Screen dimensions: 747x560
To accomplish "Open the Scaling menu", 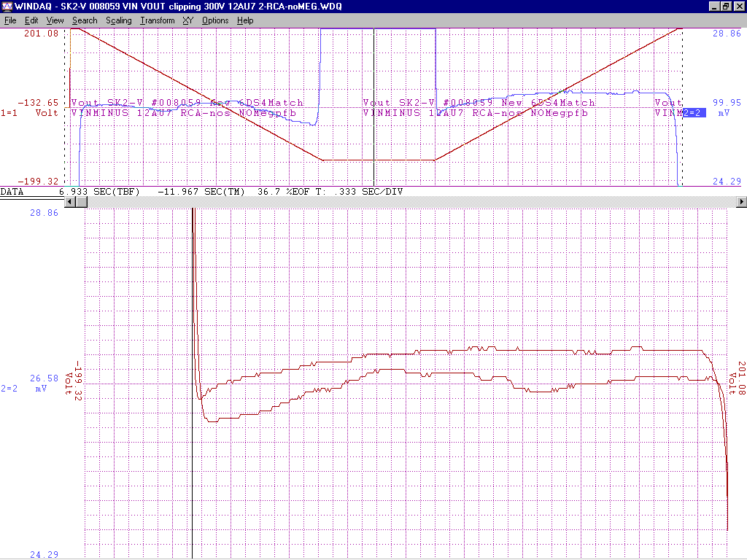I will point(118,20).
